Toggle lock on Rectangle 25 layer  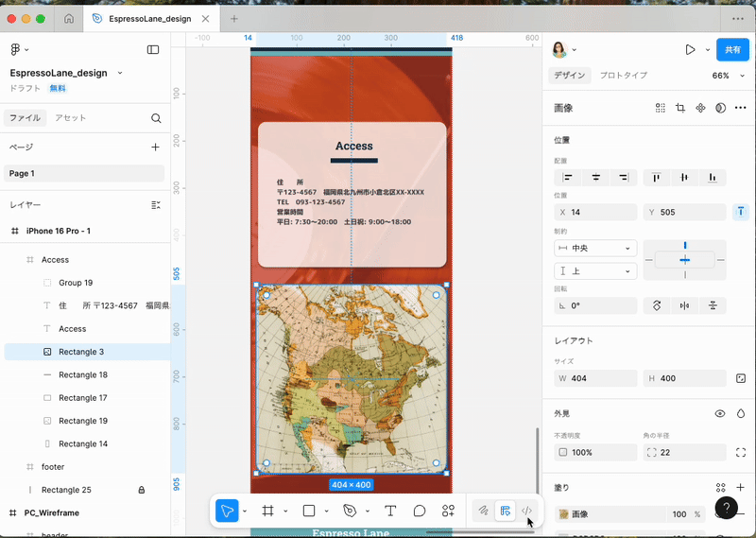click(x=142, y=490)
